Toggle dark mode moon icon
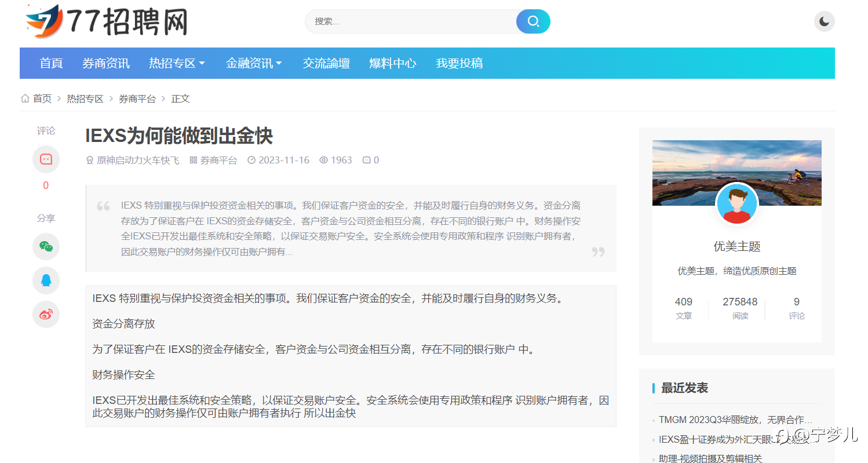The image size is (868, 463). click(824, 22)
